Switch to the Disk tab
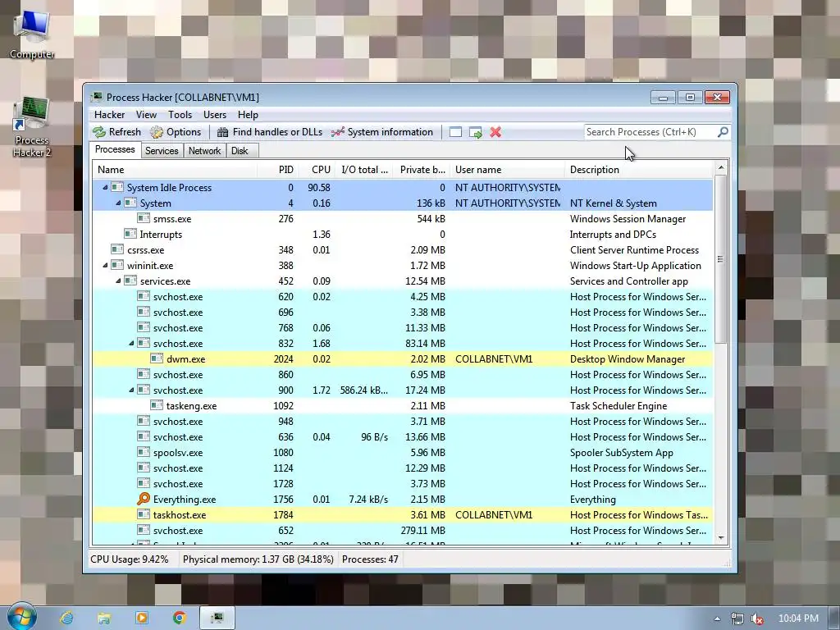Screen dimensions: 840x630 (x=240, y=151)
